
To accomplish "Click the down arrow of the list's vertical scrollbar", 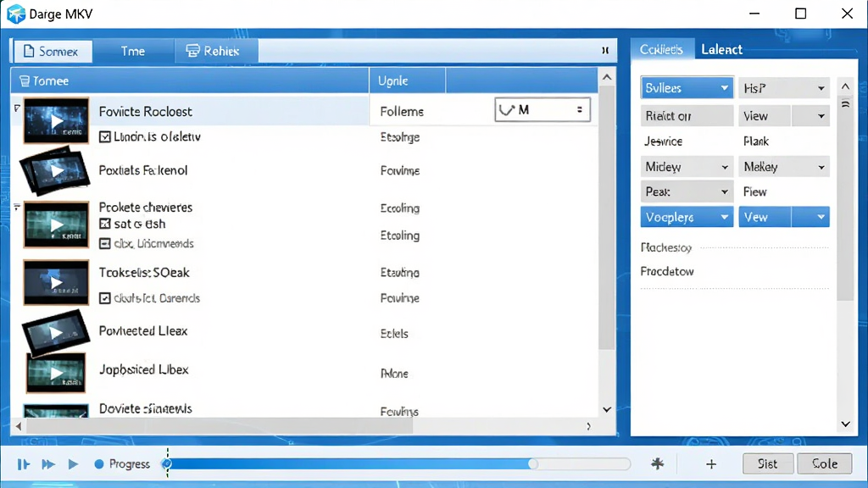I will pyautogui.click(x=607, y=410).
